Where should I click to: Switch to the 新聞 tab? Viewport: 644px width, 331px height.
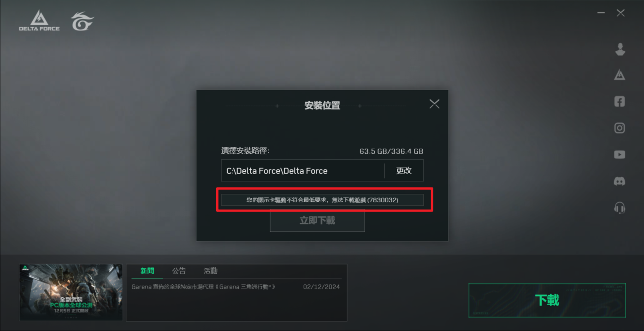point(147,271)
